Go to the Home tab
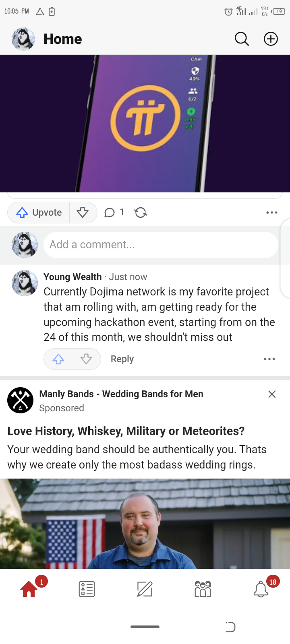 tap(29, 589)
